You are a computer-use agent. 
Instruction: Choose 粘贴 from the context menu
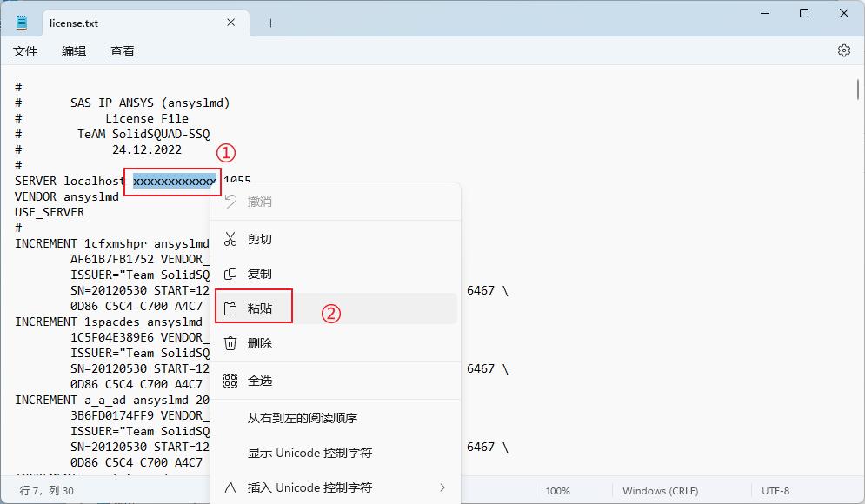(336, 308)
